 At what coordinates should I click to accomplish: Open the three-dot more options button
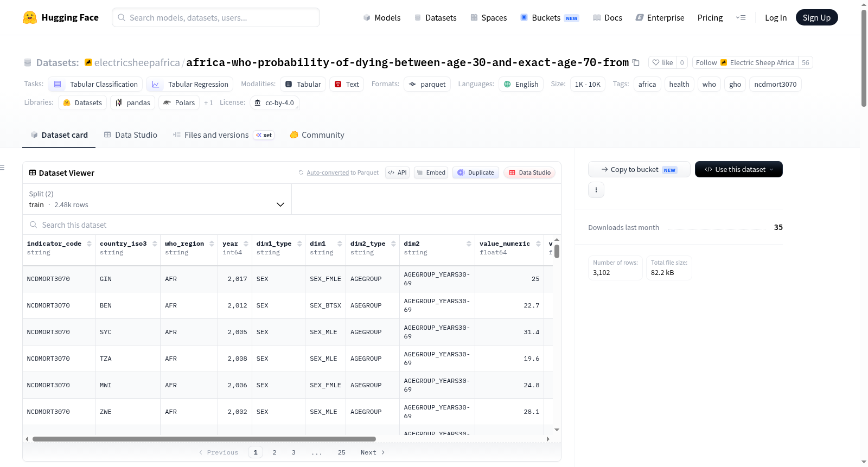pyautogui.click(x=596, y=190)
